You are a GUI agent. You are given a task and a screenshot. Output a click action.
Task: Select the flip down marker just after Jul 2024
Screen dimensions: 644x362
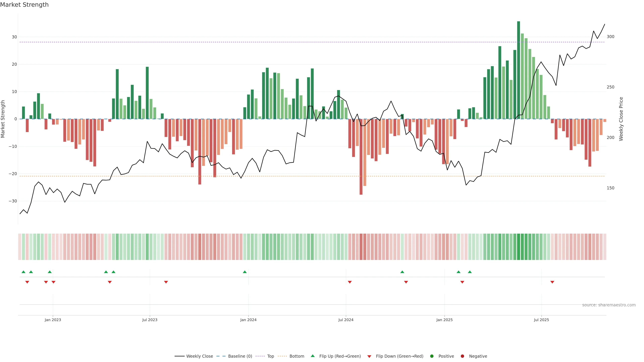(x=350, y=282)
